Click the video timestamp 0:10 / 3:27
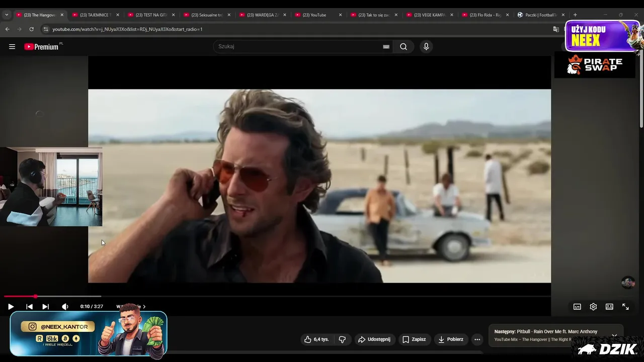The height and width of the screenshot is (362, 644). point(92,307)
